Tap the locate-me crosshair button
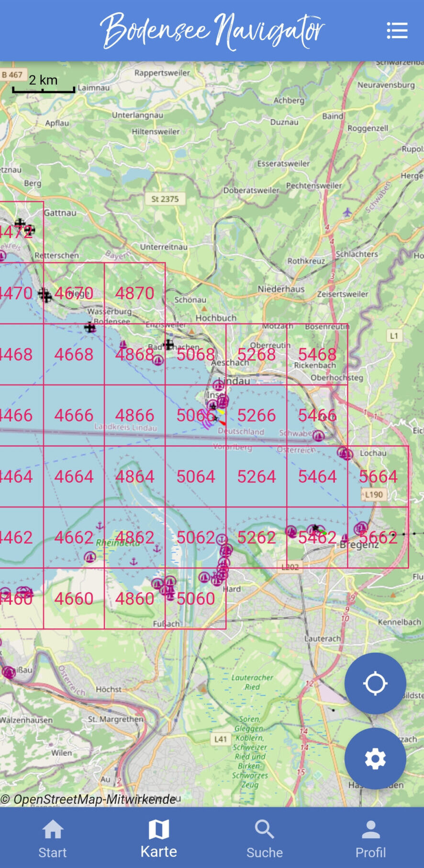The width and height of the screenshot is (424, 868). (x=375, y=683)
